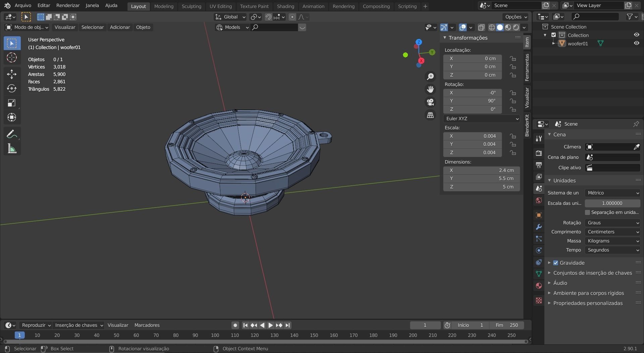Activate the Scale tool

pyautogui.click(x=12, y=103)
